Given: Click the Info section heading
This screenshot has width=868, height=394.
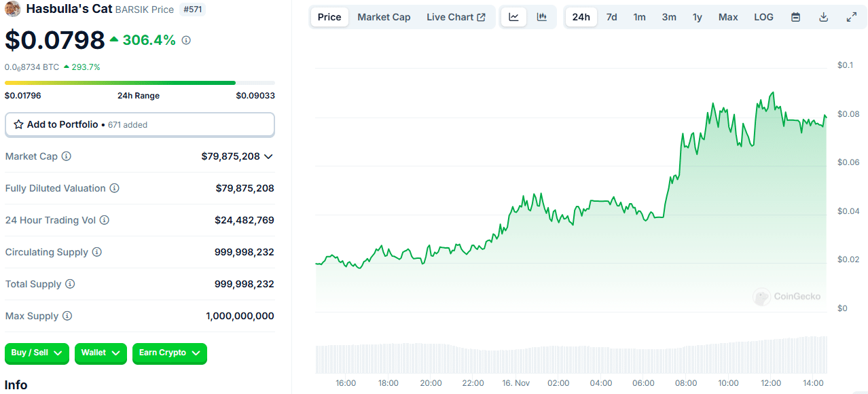Looking at the screenshot, I should tap(16, 385).
